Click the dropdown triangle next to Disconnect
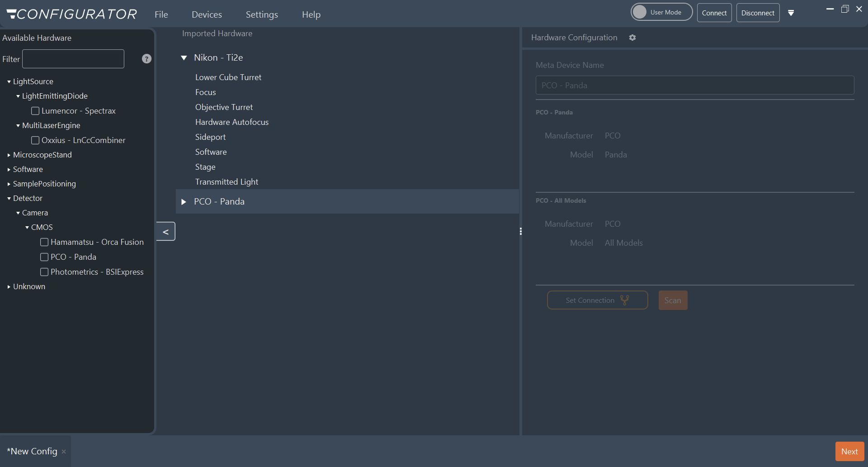 (791, 13)
